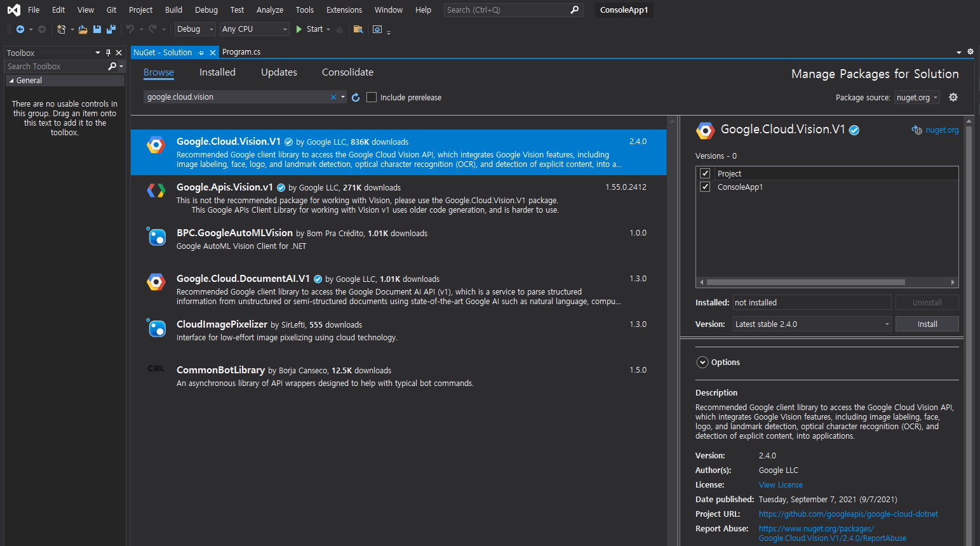Expand the Options section chevron
The image size is (980, 546).
point(702,363)
